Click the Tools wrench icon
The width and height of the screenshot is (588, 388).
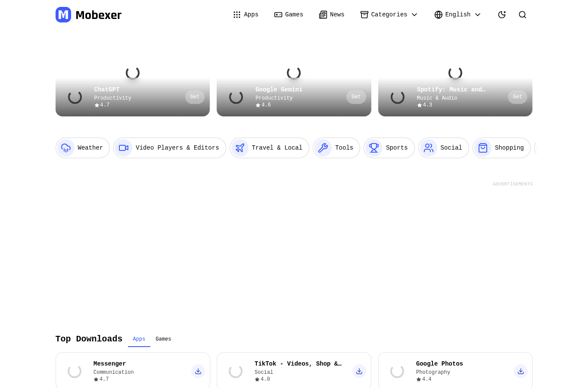click(x=323, y=148)
